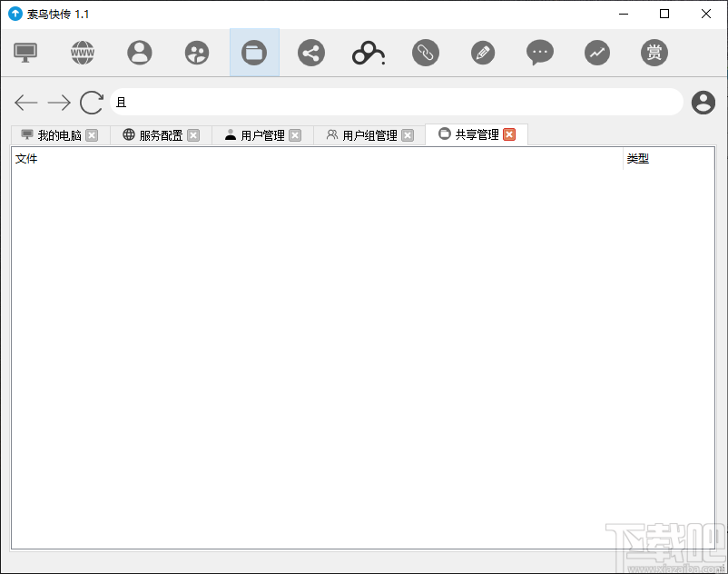Open the My Computer toolbar icon

click(x=25, y=53)
